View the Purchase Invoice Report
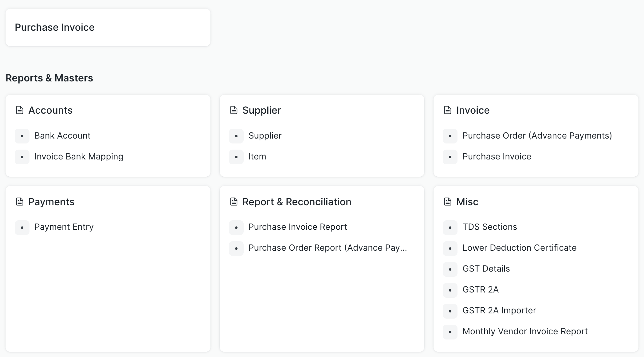 pos(297,227)
